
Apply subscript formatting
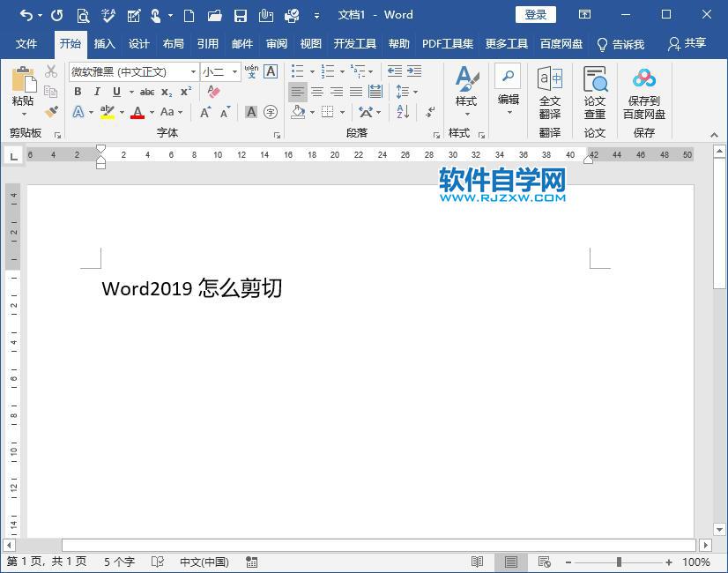[x=167, y=92]
